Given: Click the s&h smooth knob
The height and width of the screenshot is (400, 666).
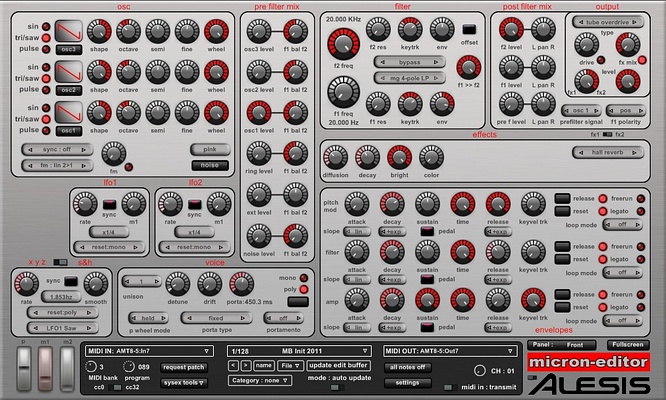Looking at the screenshot, I should 96,284.
